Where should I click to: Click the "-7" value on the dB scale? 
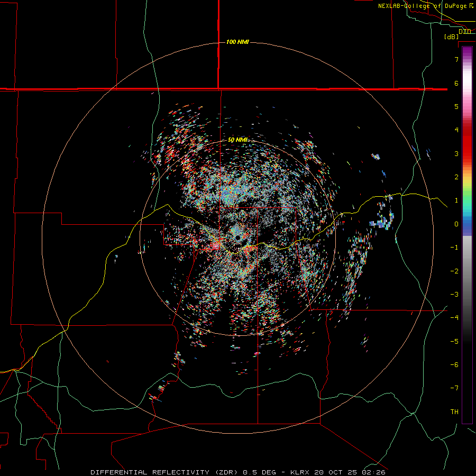pos(454,388)
